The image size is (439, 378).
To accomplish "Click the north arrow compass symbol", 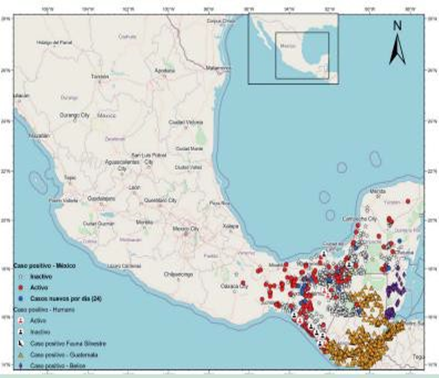I will [x=397, y=42].
